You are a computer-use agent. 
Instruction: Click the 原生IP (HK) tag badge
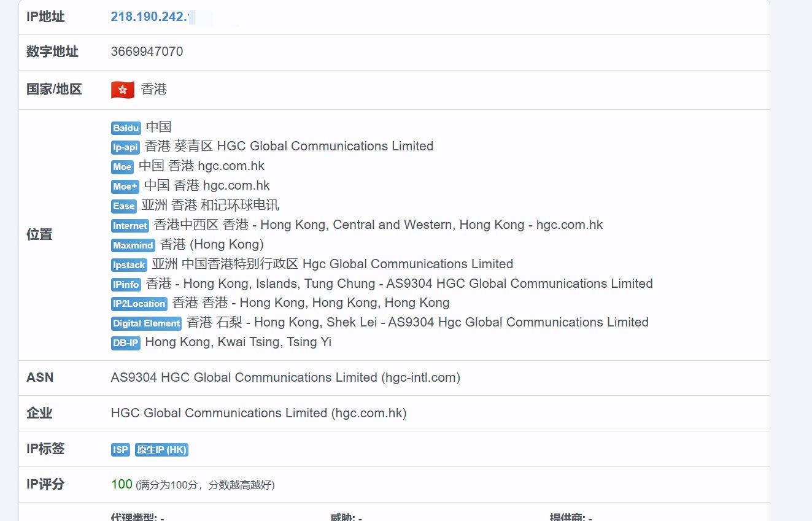point(161,450)
